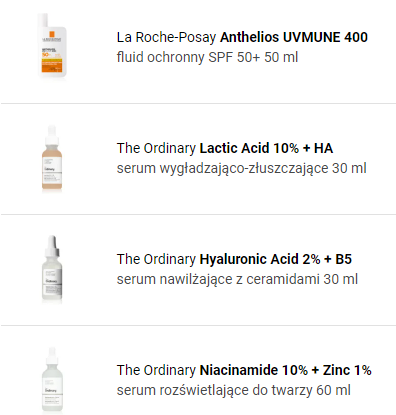Click the label on the Niacinamide bottle
Viewport: 396px width, 415px height.
point(52,390)
